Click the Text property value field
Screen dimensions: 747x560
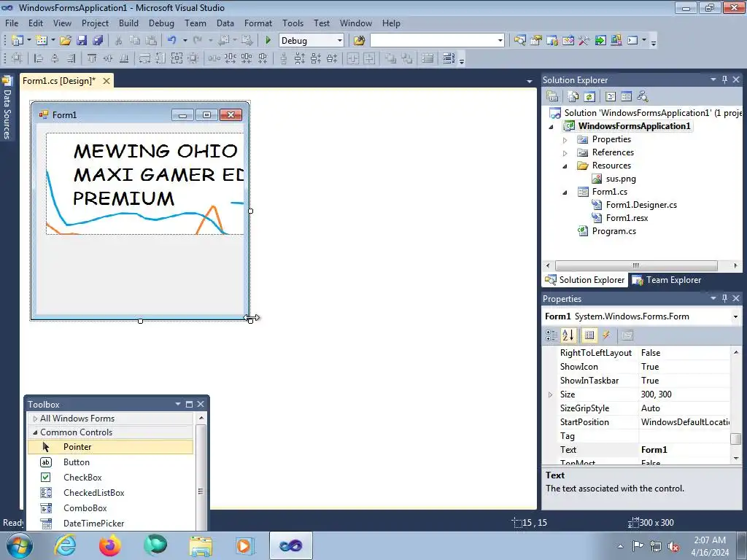tap(684, 450)
